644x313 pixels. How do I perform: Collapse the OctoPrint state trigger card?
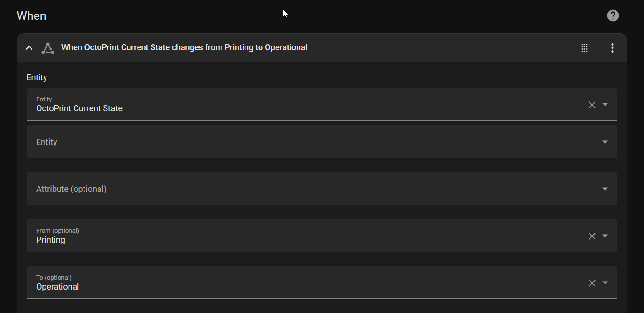[29, 48]
